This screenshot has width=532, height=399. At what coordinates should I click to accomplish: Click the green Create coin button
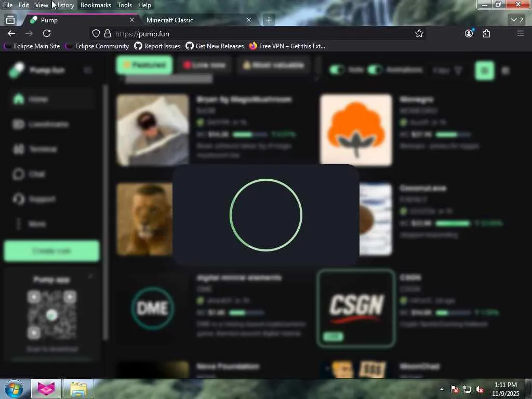tap(51, 251)
